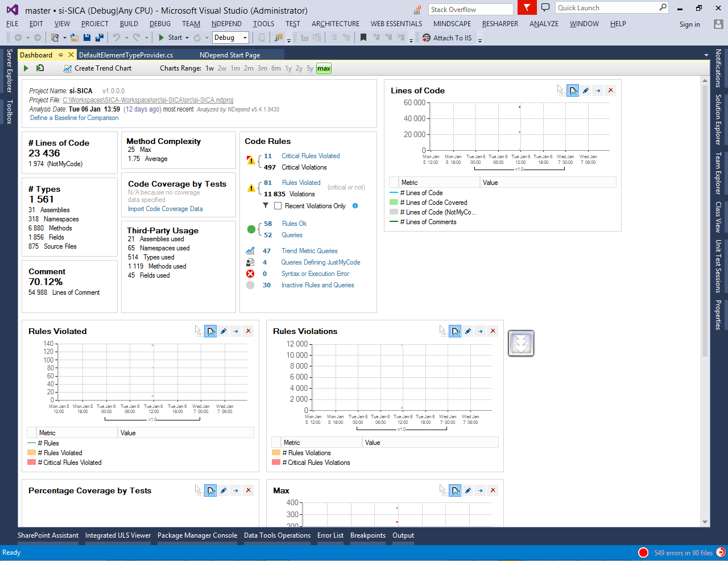The image size is (728, 561).
Task: Open the NDEPEND menu
Action: click(226, 24)
